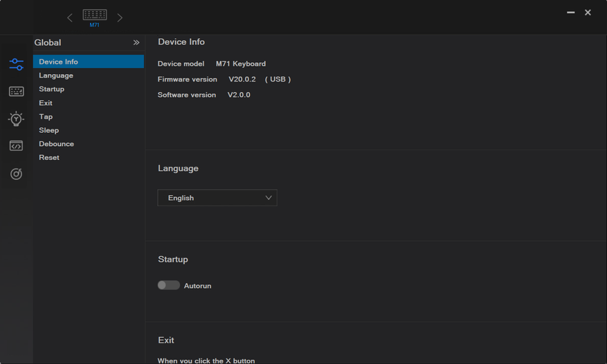Open Tap settings in Global list
The image size is (607, 364).
(46, 116)
